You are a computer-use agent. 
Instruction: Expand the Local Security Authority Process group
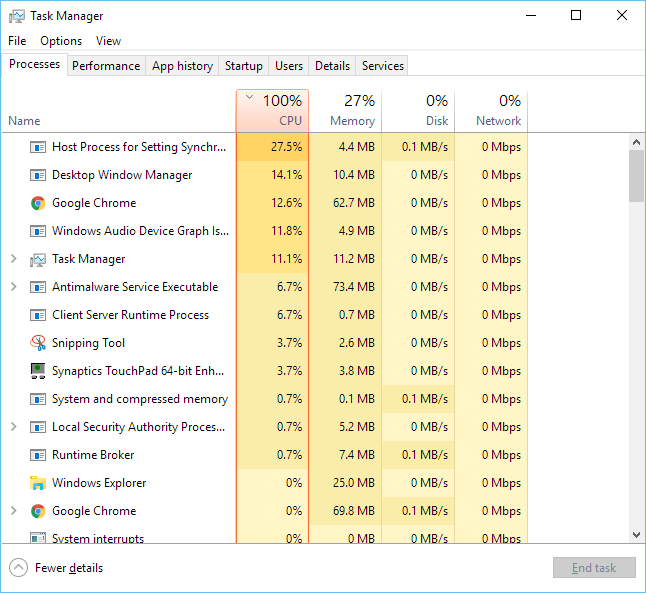coord(14,427)
